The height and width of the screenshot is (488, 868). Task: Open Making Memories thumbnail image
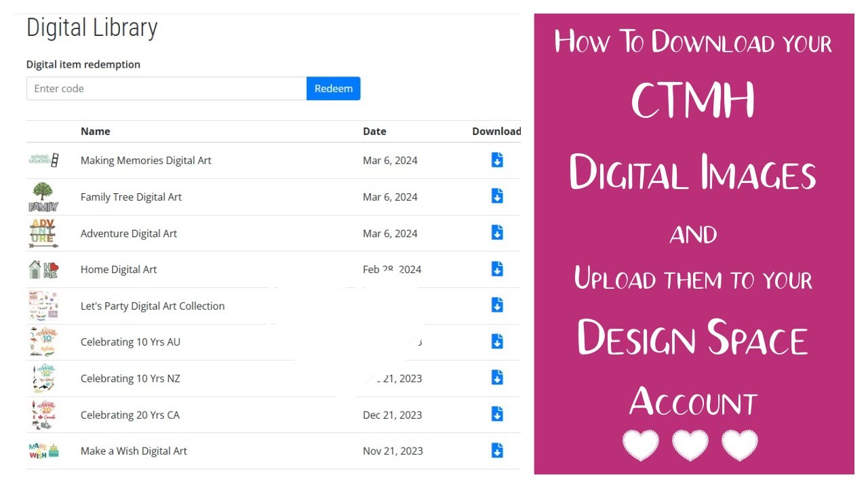tap(43, 160)
